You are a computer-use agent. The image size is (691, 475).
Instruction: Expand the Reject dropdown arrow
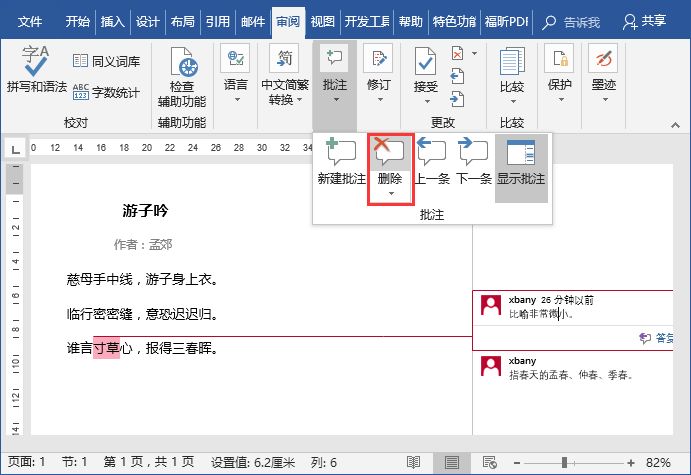(x=474, y=53)
